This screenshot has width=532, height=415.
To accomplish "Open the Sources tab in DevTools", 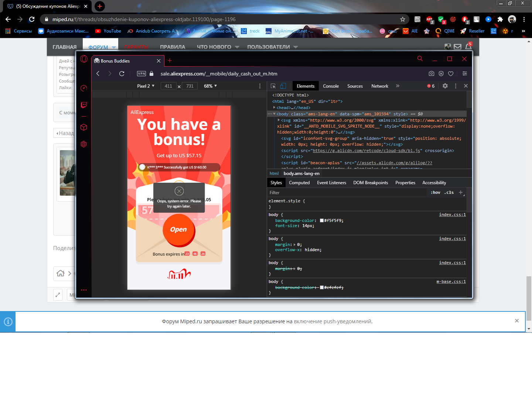I will [355, 86].
